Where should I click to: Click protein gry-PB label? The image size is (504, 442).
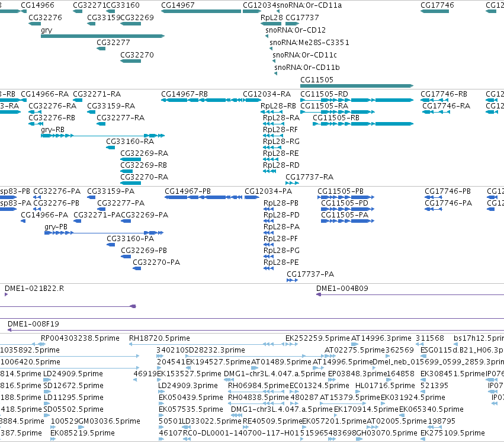pyautogui.click(x=56, y=228)
